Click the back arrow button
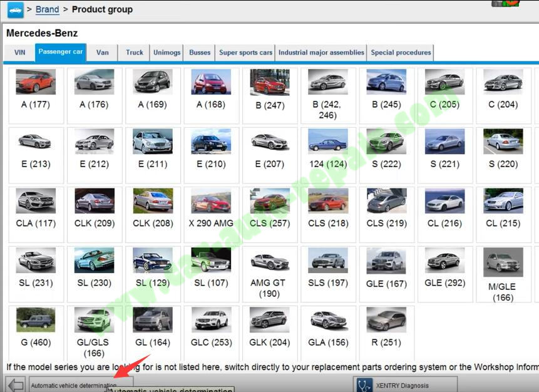539x392 pixels. [16, 385]
